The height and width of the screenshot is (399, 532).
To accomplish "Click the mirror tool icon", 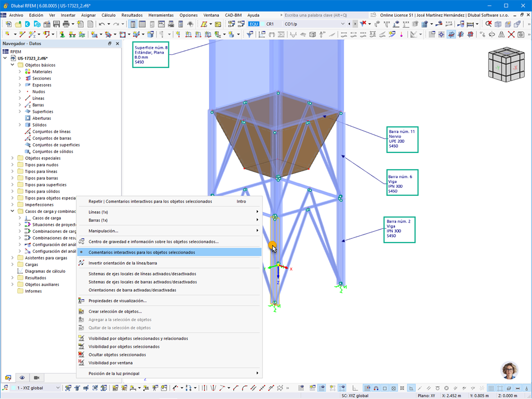I will click(x=501, y=34).
